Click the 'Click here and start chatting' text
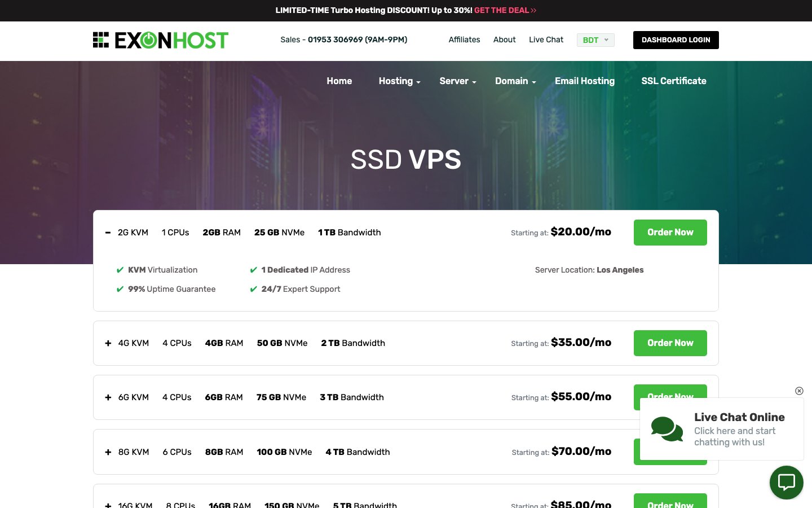Screen dimensions: 812x508 click(735, 436)
